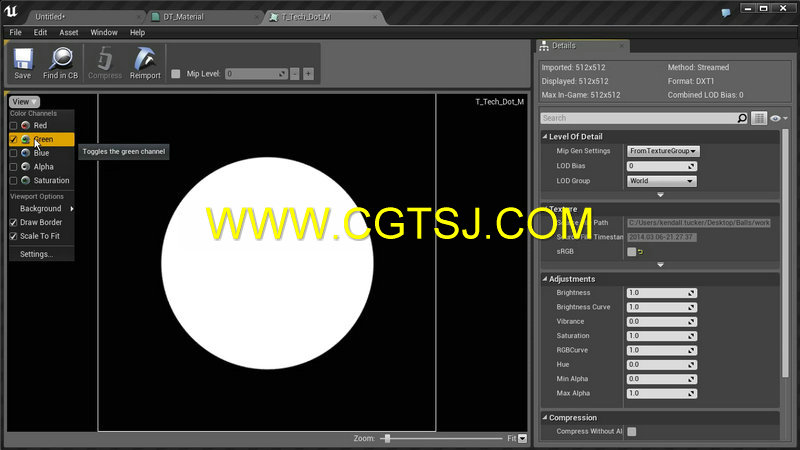This screenshot has height=450, width=800.
Task: Expand the Background submenu
Action: pyautogui.click(x=42, y=209)
